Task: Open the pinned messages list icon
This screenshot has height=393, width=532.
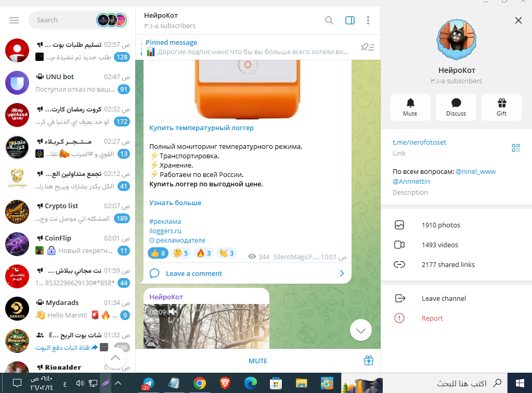Action: pos(367,47)
